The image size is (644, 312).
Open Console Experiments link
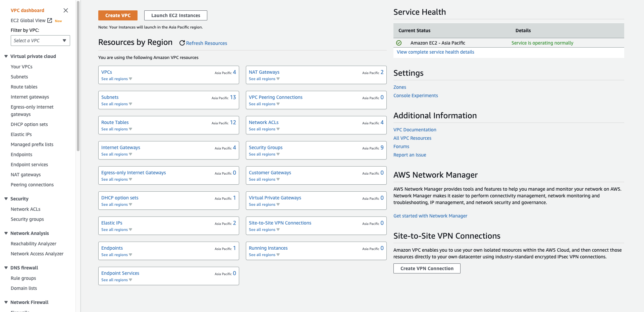416,96
